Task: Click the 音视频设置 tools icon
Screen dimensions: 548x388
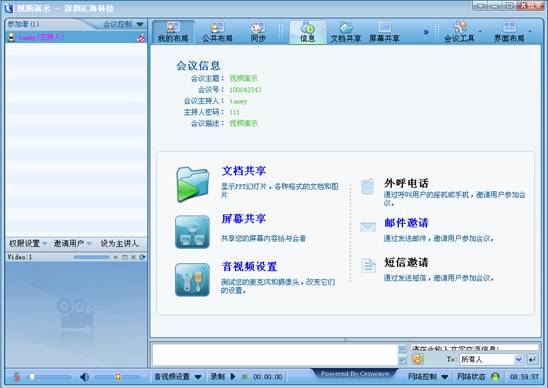Action: 192,280
